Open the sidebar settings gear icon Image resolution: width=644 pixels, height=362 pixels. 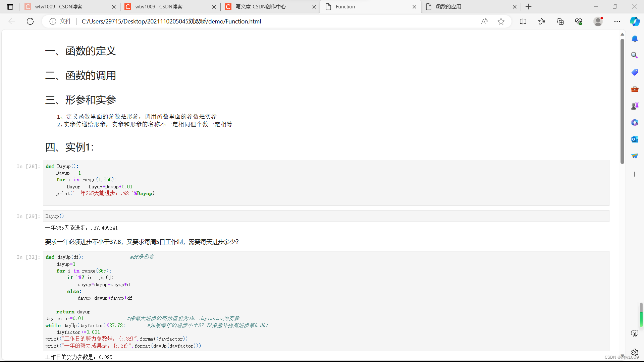point(634,352)
